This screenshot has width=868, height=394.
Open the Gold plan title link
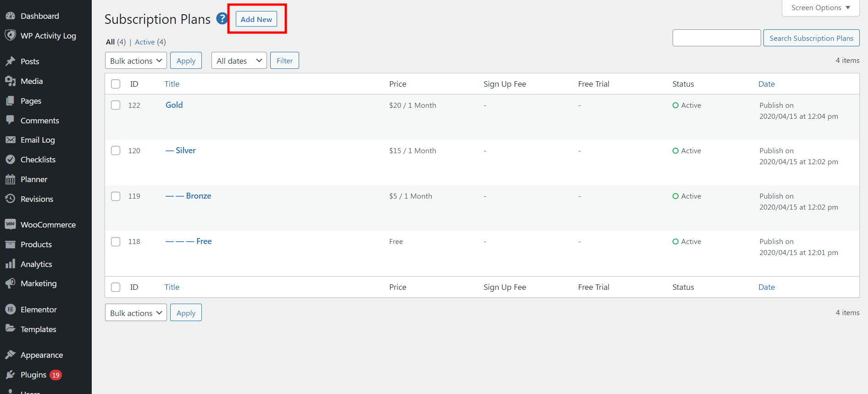[174, 105]
